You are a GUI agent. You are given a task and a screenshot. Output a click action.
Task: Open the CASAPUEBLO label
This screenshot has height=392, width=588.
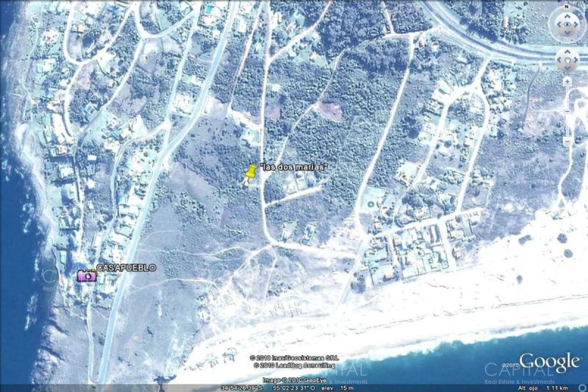pyautogui.click(x=126, y=268)
